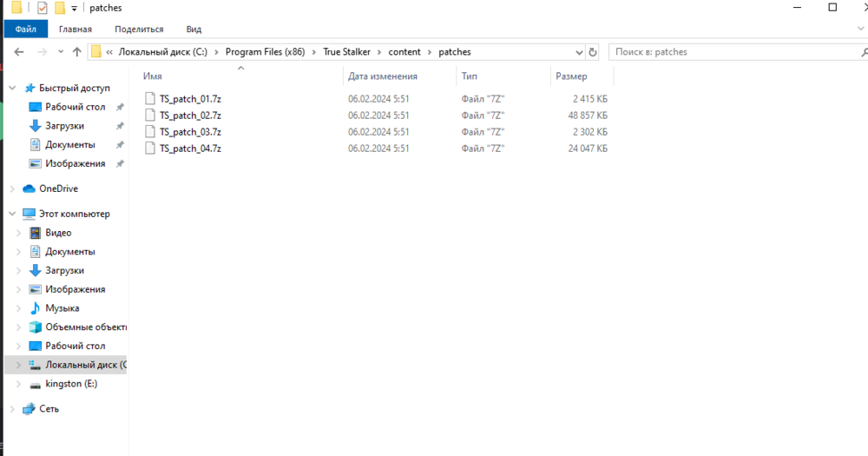868x456 pixels.
Task: Open the Музыка folder
Action: pos(62,308)
